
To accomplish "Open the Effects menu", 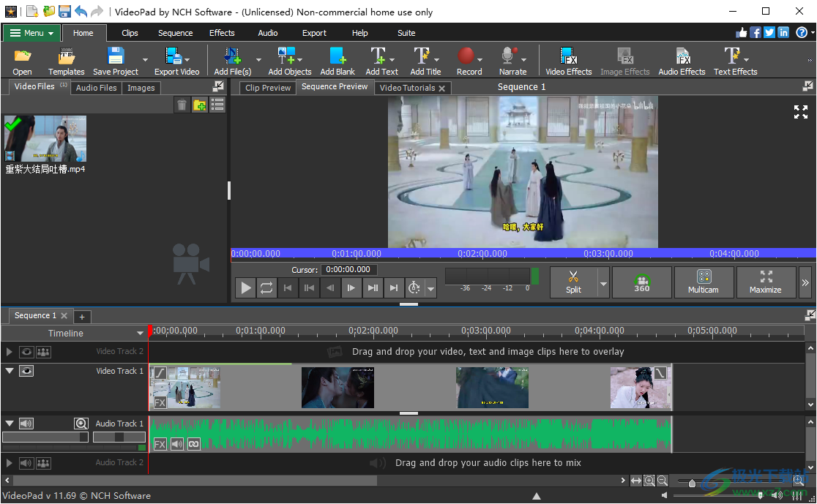I will point(221,32).
